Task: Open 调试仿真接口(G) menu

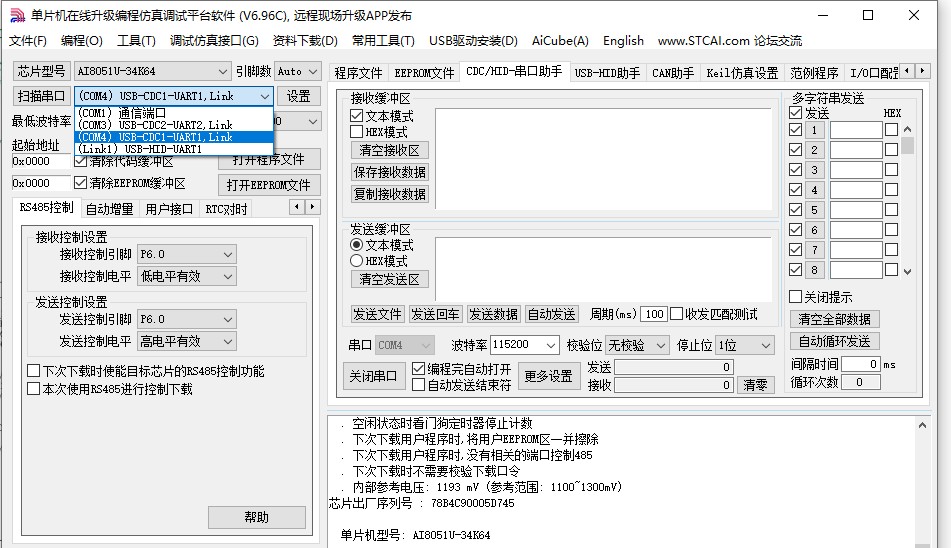Action: point(214,41)
